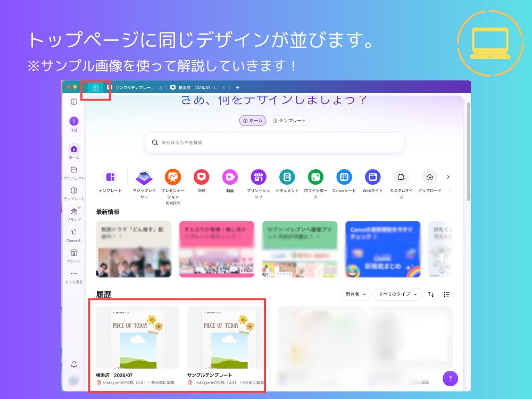Close the 横浜店 2026/07 tab

[x=224, y=88]
